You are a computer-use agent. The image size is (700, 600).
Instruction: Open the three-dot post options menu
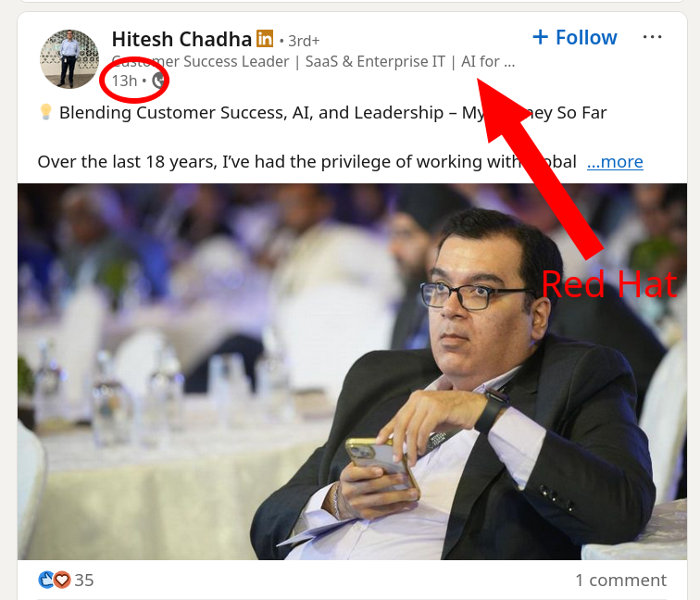tap(652, 37)
